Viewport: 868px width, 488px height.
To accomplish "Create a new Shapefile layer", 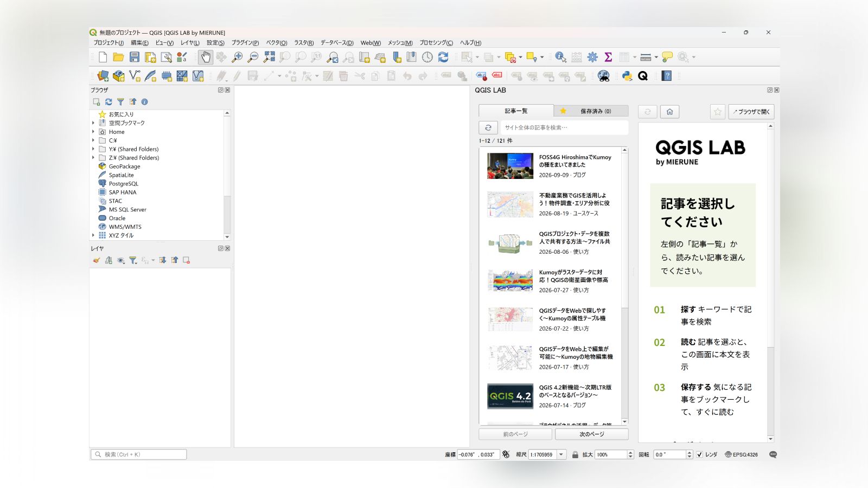I will point(135,76).
